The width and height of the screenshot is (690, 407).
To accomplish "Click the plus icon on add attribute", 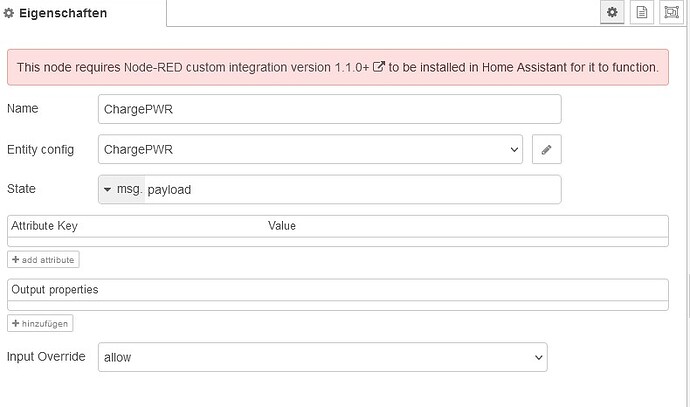I will pos(15,260).
